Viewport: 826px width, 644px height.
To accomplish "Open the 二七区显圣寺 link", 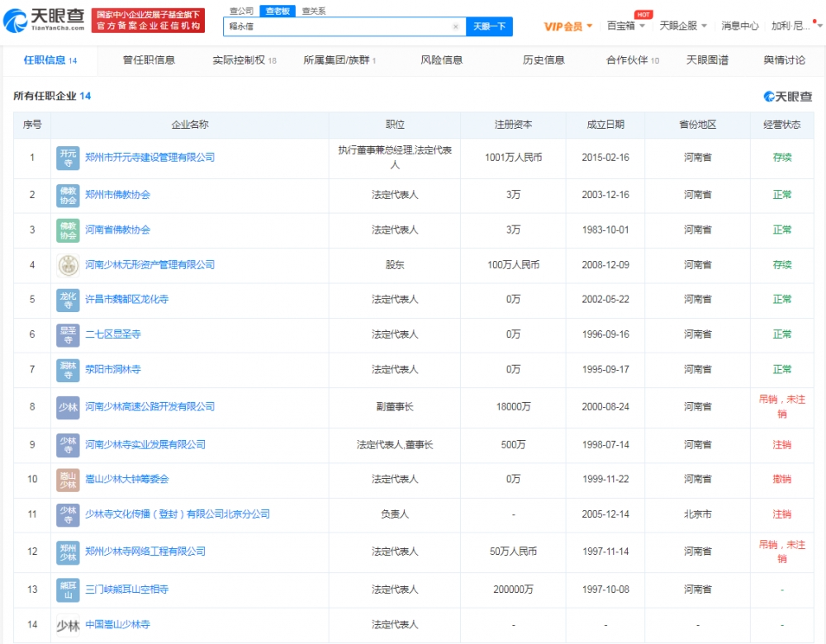I will coord(112,334).
